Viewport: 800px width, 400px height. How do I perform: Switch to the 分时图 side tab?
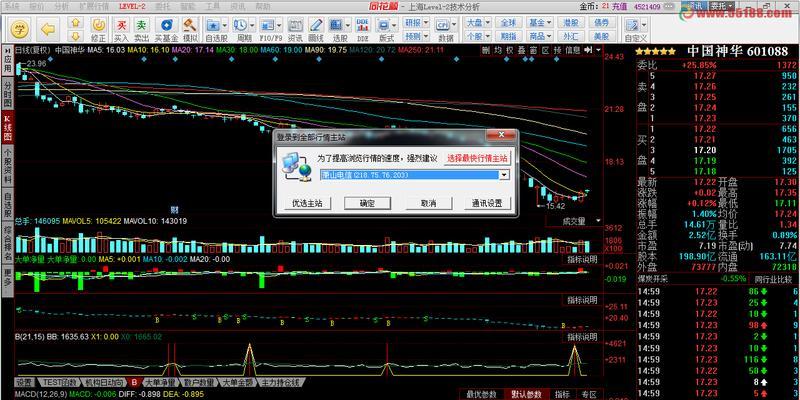pos(7,95)
